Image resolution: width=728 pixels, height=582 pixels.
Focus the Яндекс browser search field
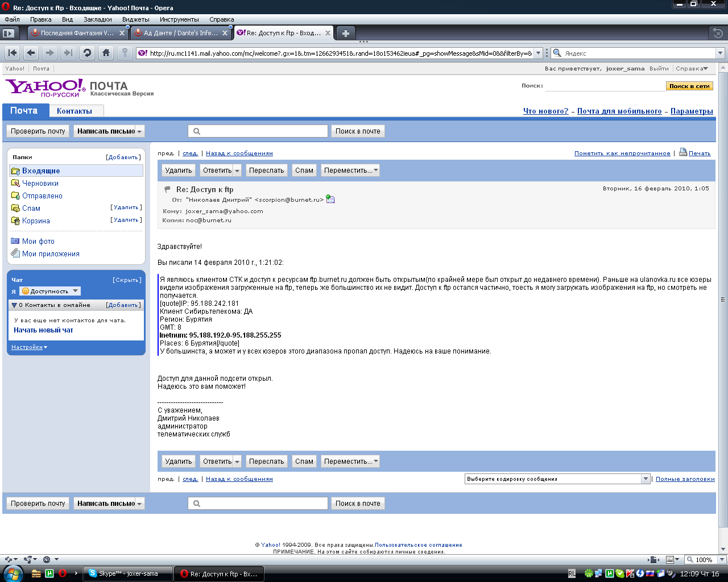639,53
